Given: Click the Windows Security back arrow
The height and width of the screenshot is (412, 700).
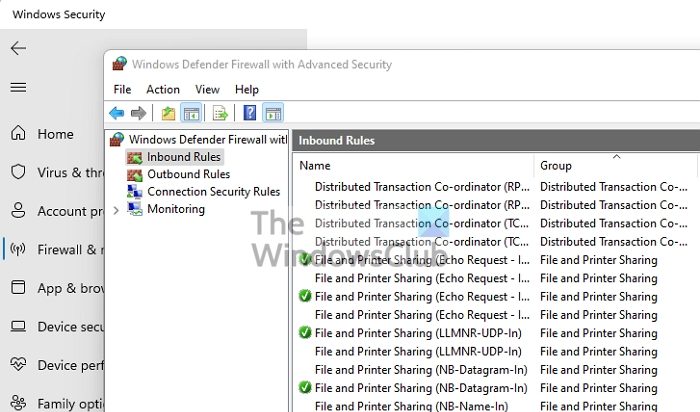Looking at the screenshot, I should tap(18, 48).
